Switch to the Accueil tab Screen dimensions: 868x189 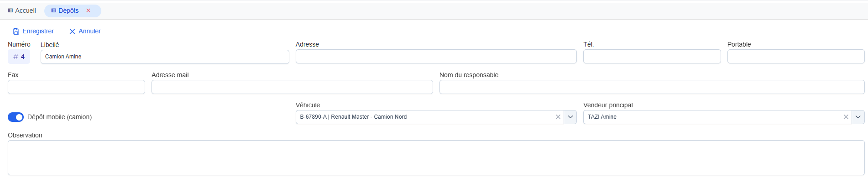coord(22,10)
